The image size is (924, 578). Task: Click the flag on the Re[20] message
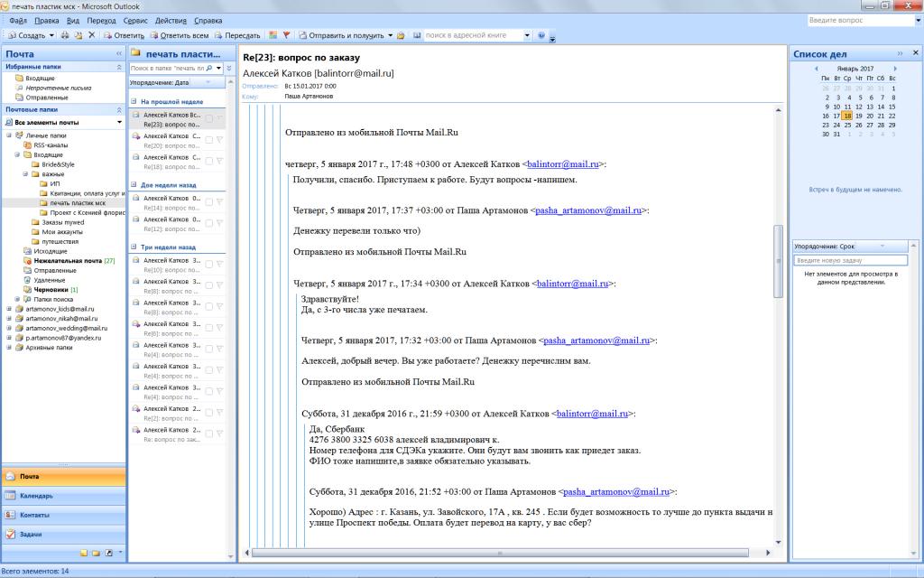point(219,140)
